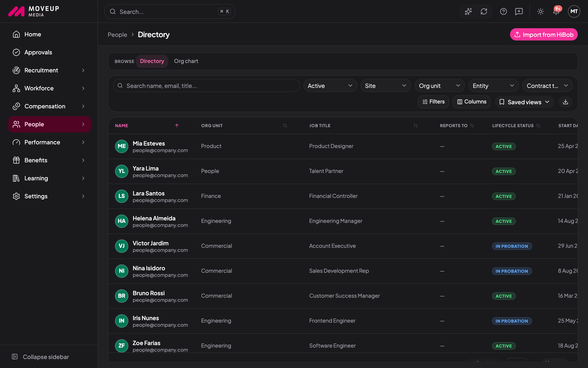Open Saved views dropdown
This screenshot has width=588, height=368.
point(524,102)
